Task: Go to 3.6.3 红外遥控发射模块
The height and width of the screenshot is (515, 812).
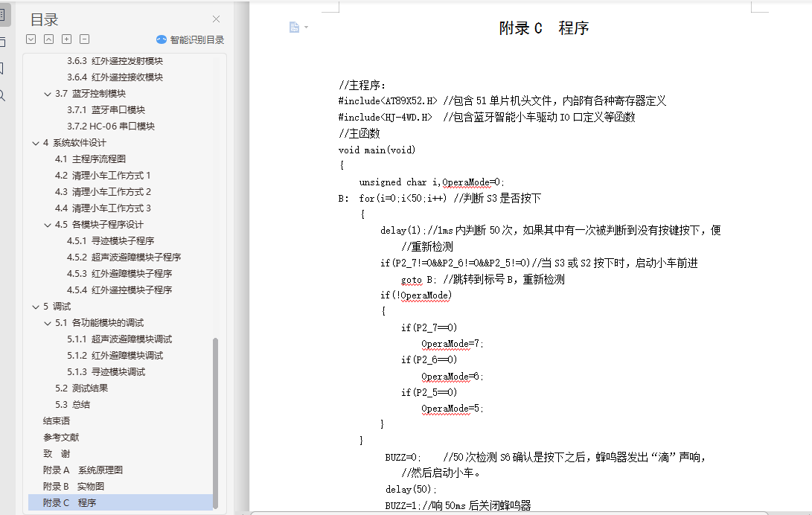Action: coord(115,61)
